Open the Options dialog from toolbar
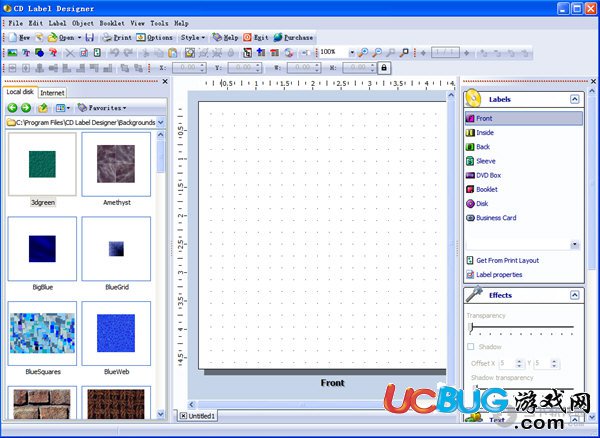This screenshot has width=600, height=438. pos(155,37)
